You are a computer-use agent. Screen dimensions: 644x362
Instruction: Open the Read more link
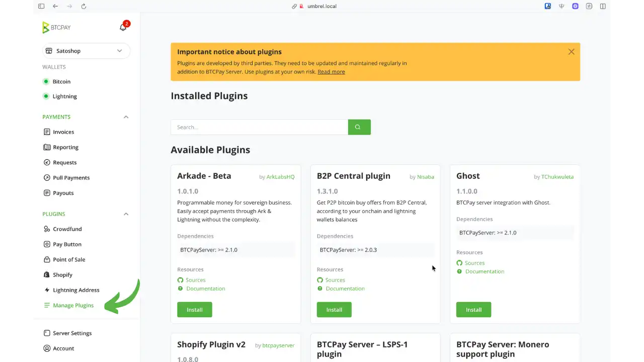(331, 71)
